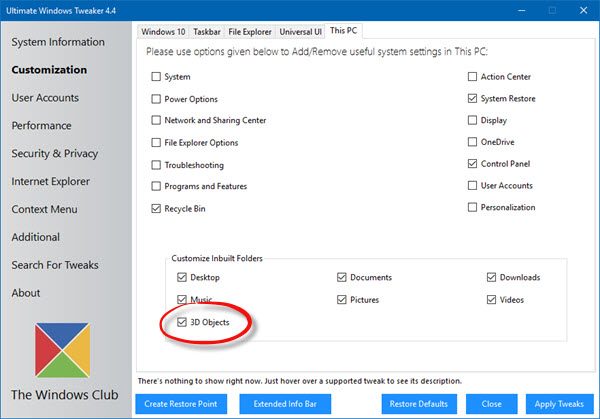
Task: Open User Accounts sidebar section
Action: (45, 98)
